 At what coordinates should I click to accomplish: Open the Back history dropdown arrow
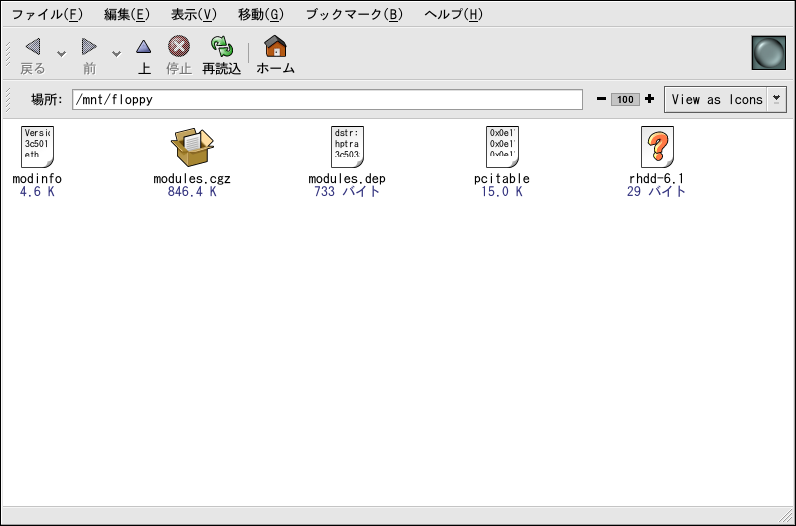(x=61, y=53)
